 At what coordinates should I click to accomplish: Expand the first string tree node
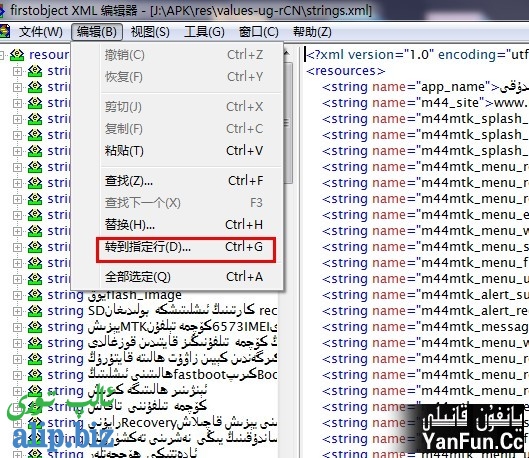[17, 71]
